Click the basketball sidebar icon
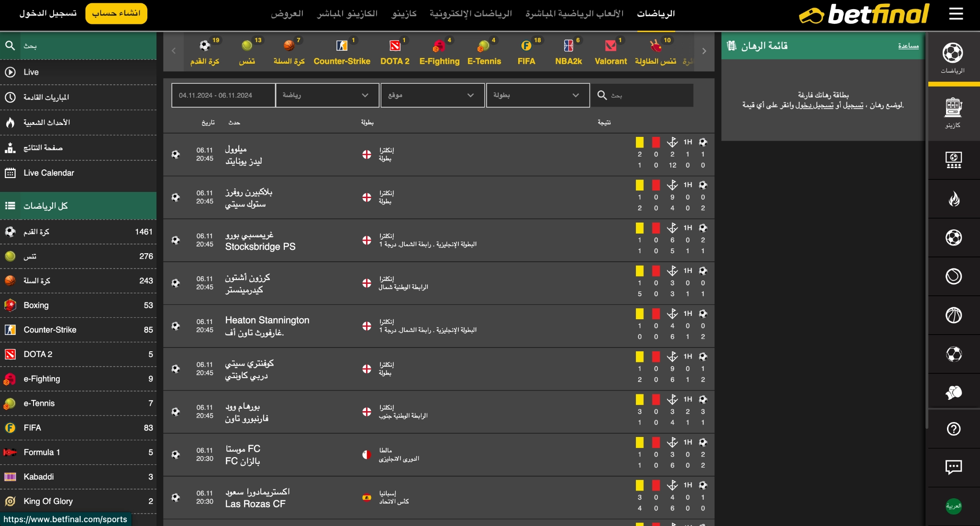 954,315
